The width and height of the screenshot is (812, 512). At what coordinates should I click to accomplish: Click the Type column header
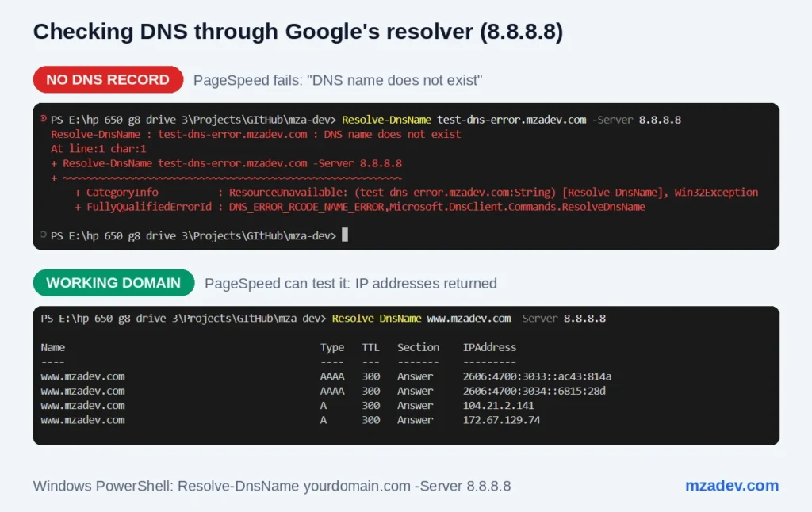tap(332, 347)
